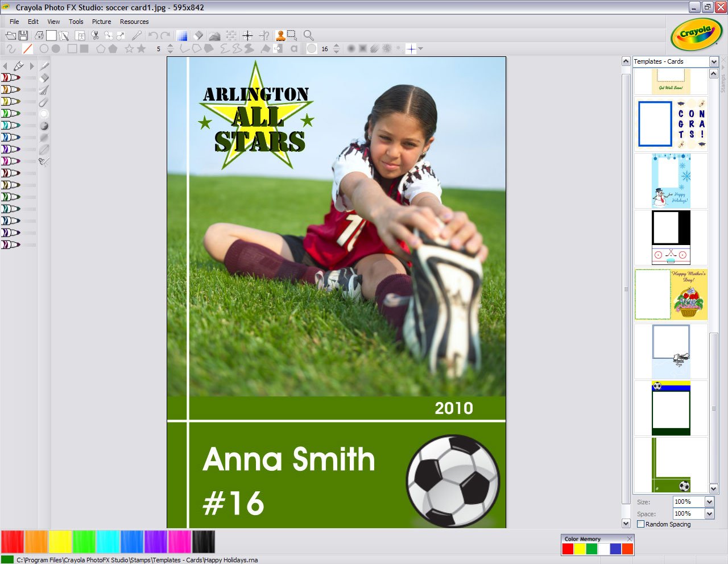The height and width of the screenshot is (564, 728).
Task: Select the Scissors cut tool
Action: pos(95,35)
